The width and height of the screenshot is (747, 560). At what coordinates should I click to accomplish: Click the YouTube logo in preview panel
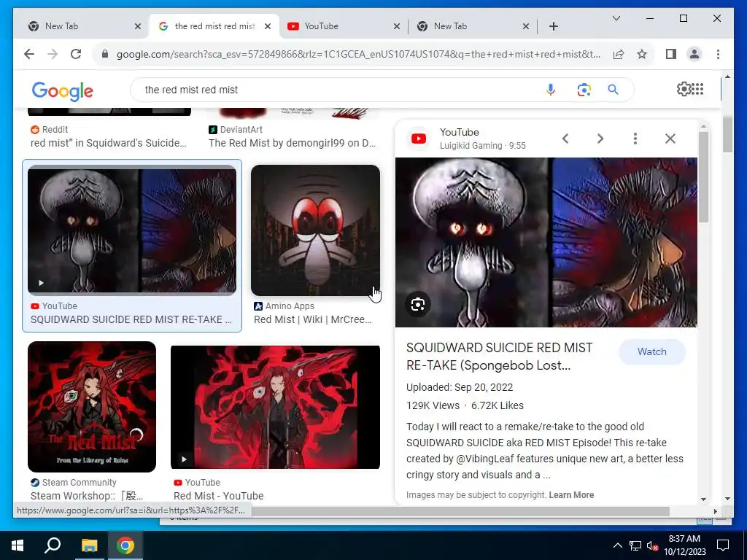coord(419,139)
